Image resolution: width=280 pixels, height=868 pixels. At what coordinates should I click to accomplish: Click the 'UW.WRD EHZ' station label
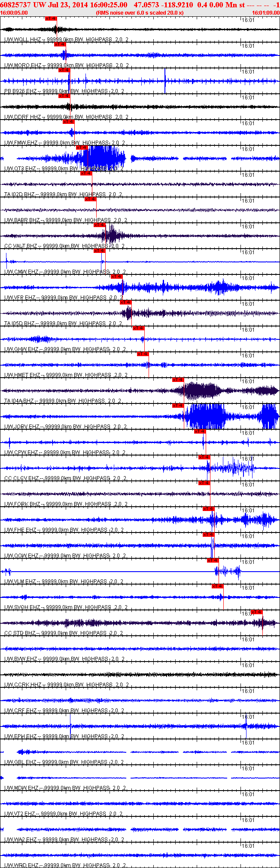[x=21, y=865]
